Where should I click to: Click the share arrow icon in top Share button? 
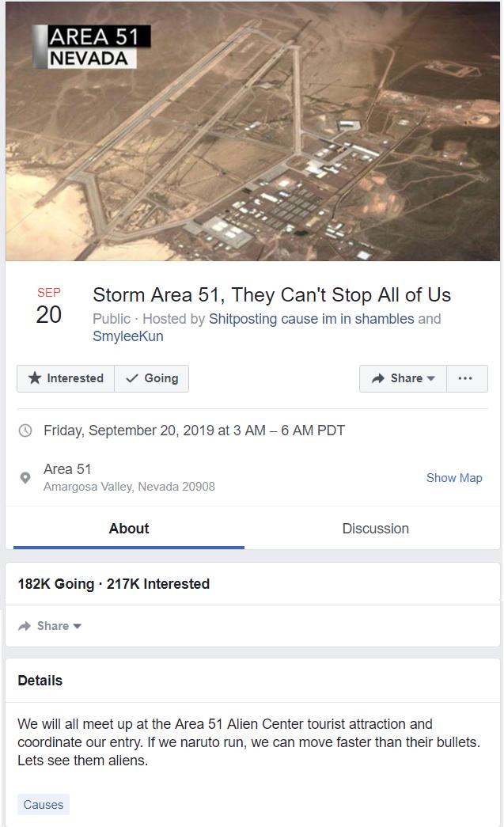(x=378, y=378)
